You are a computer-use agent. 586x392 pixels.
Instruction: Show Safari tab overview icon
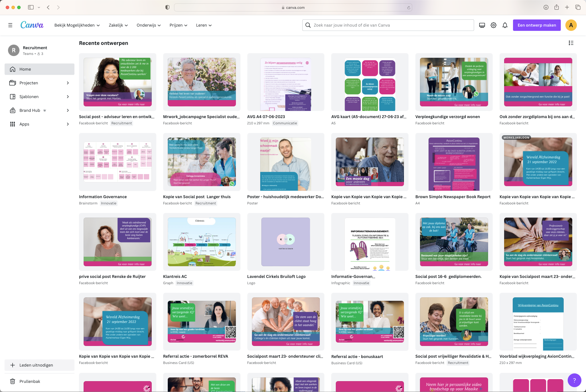(x=578, y=7)
